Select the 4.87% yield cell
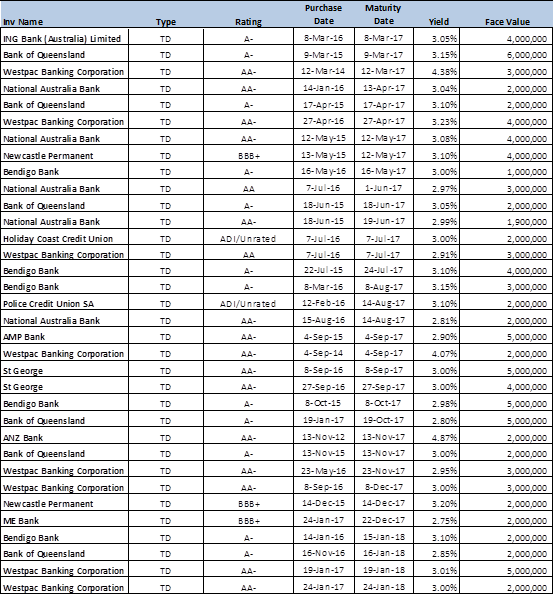 click(437, 438)
